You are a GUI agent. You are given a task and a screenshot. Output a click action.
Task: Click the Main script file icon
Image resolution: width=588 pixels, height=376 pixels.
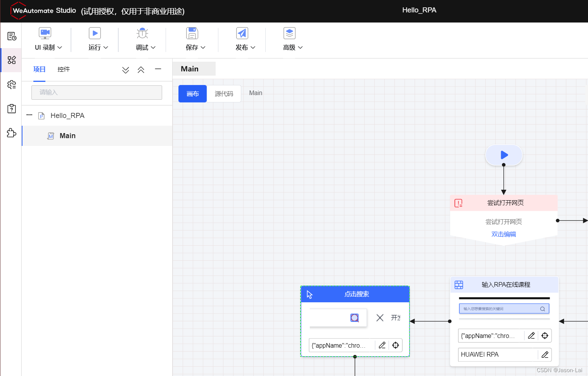[x=50, y=136]
